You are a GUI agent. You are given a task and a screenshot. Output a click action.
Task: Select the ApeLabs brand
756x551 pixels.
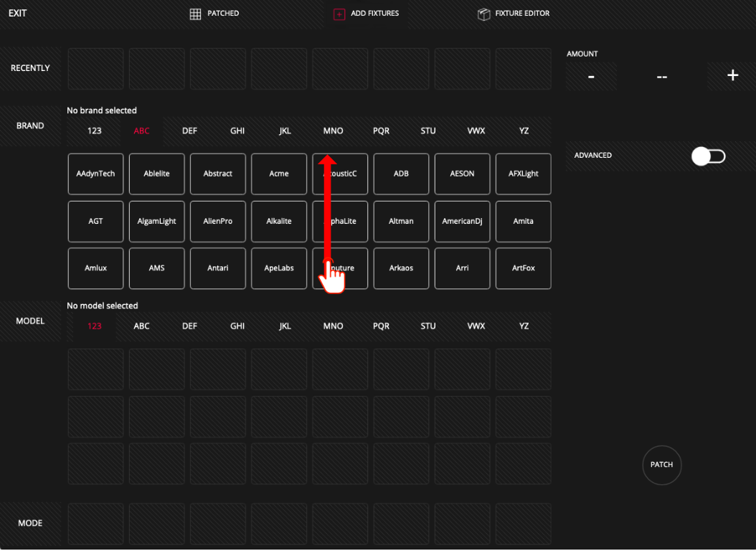click(x=279, y=268)
